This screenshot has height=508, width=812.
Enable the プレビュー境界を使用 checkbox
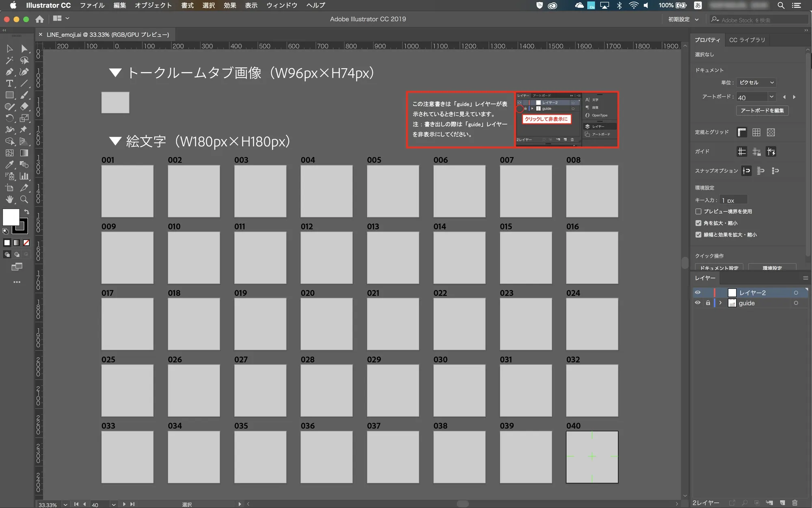coord(698,211)
